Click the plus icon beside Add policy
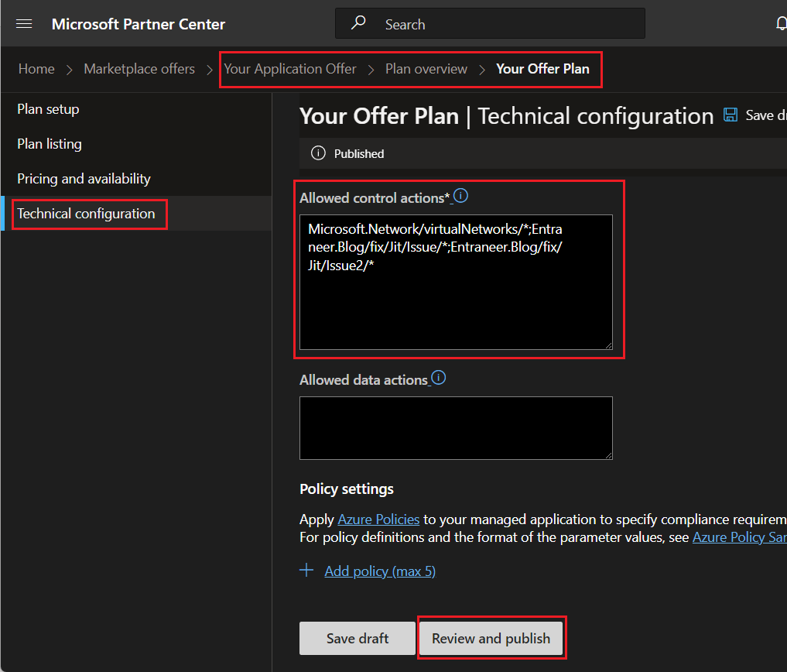This screenshot has width=787, height=672. [306, 570]
